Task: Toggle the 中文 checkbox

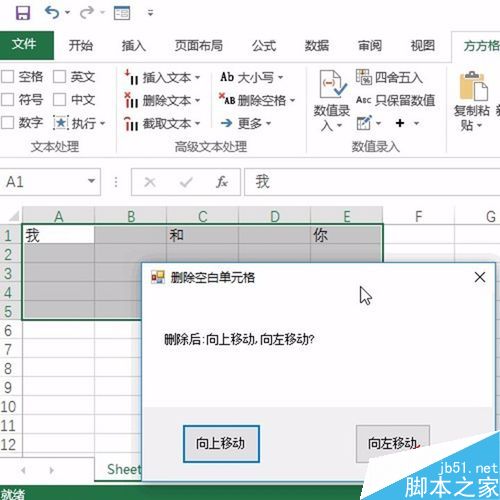Action: click(59, 100)
